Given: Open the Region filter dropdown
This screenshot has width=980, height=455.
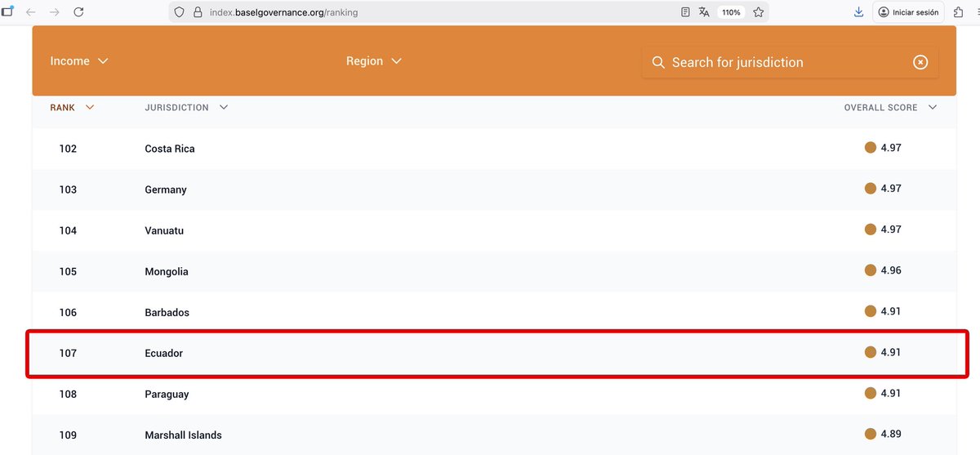Looking at the screenshot, I should (374, 61).
